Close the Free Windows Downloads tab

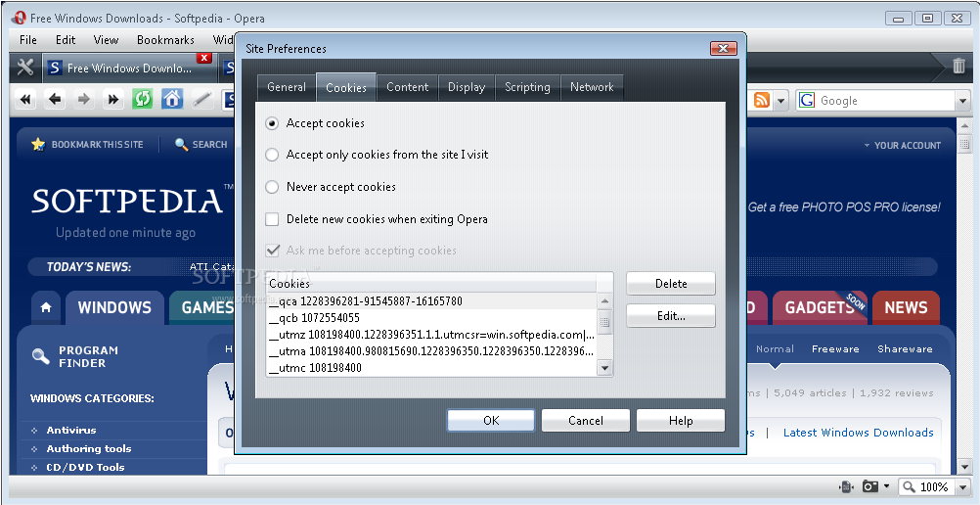[203, 58]
